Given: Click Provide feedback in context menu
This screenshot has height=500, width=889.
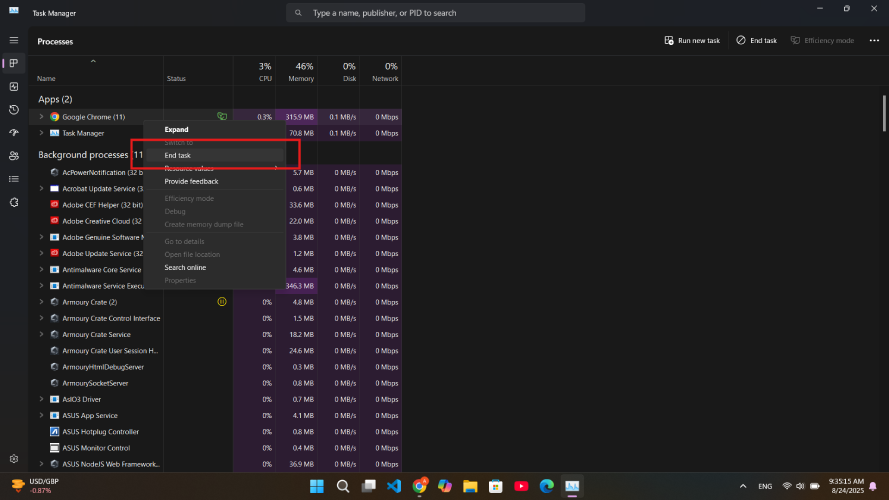Looking at the screenshot, I should coord(191,181).
